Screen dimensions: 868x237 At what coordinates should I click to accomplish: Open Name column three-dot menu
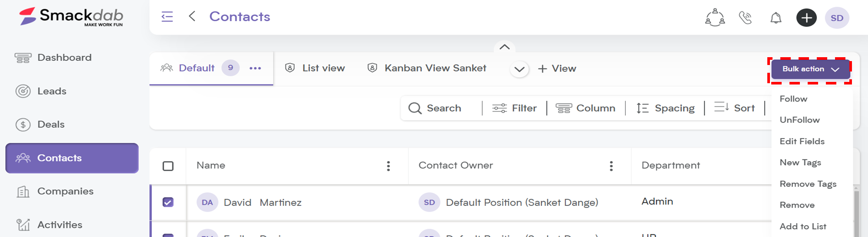(x=388, y=166)
